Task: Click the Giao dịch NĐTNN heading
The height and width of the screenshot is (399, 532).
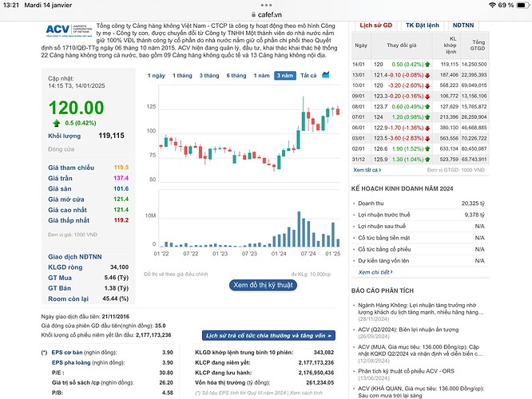Action: (74, 257)
